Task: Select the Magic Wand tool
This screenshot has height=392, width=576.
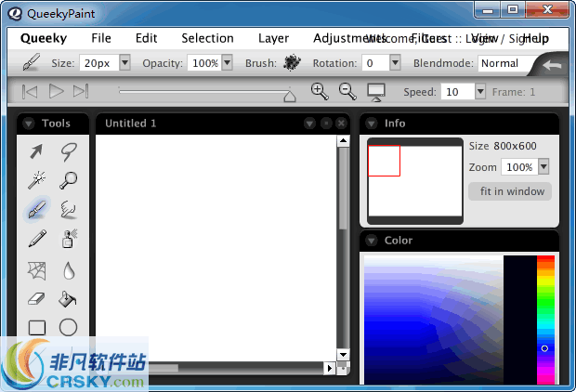Action: [36, 180]
